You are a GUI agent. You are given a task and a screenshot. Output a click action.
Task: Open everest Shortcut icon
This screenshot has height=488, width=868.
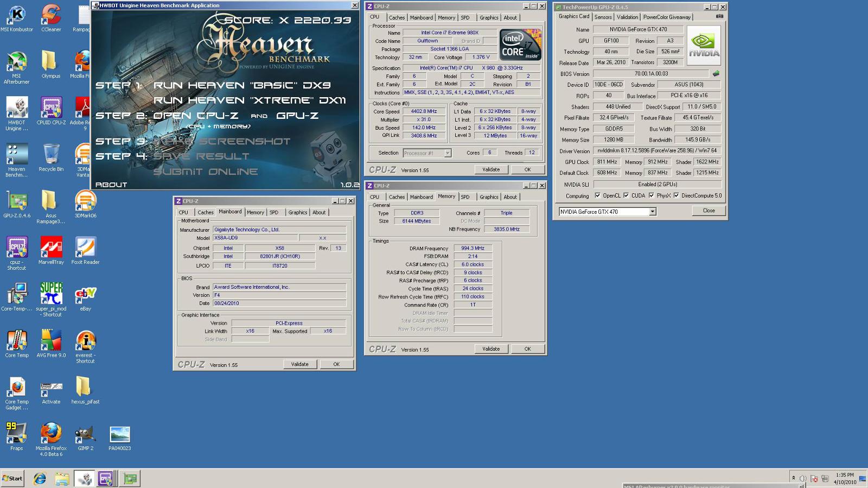point(85,347)
